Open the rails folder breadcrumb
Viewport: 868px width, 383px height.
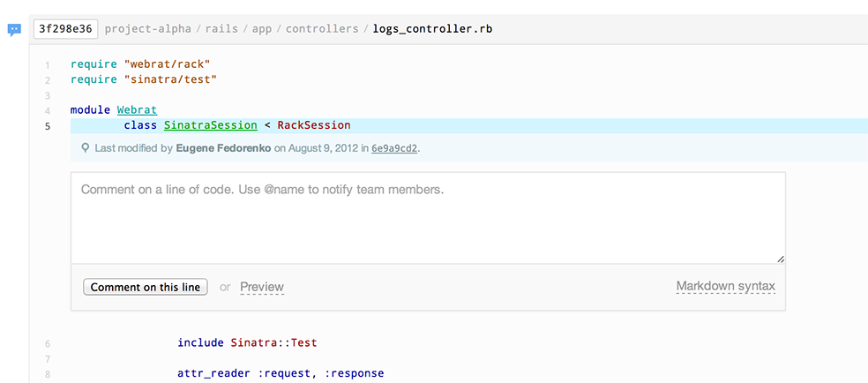point(221,29)
